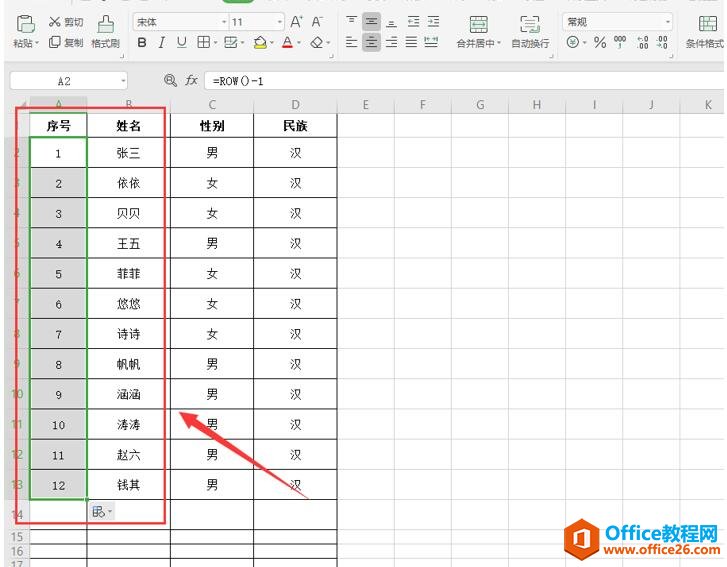Decrease decimal places icon
The height and width of the screenshot is (567, 727).
pos(662,43)
